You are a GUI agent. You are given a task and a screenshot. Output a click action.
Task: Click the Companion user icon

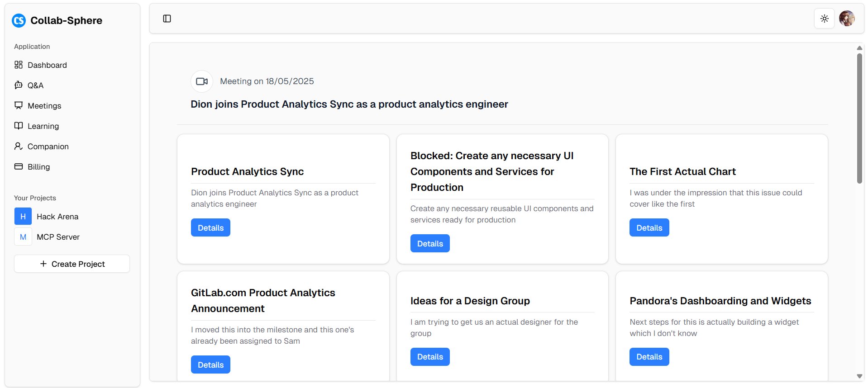pyautogui.click(x=19, y=146)
